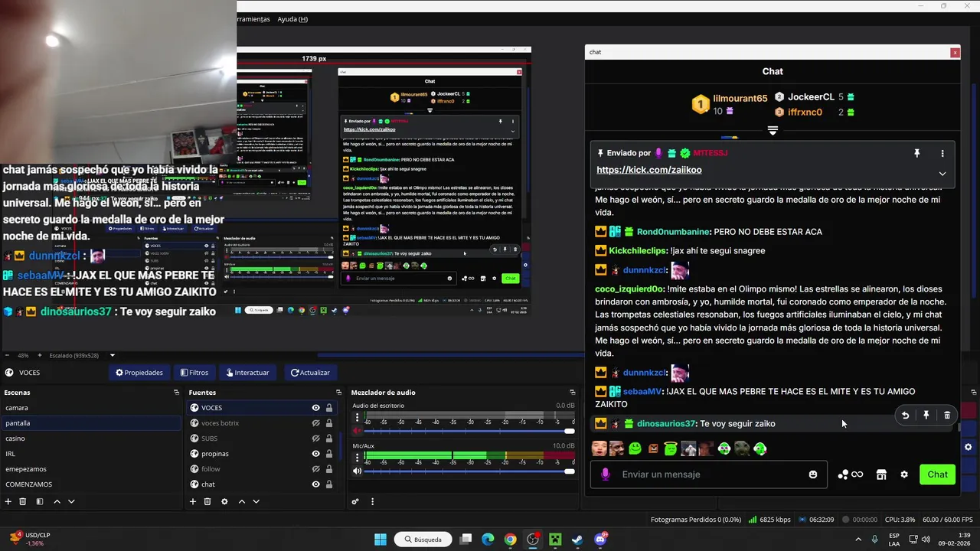Select the camara scene
The width and height of the screenshot is (980, 551).
tap(90, 408)
